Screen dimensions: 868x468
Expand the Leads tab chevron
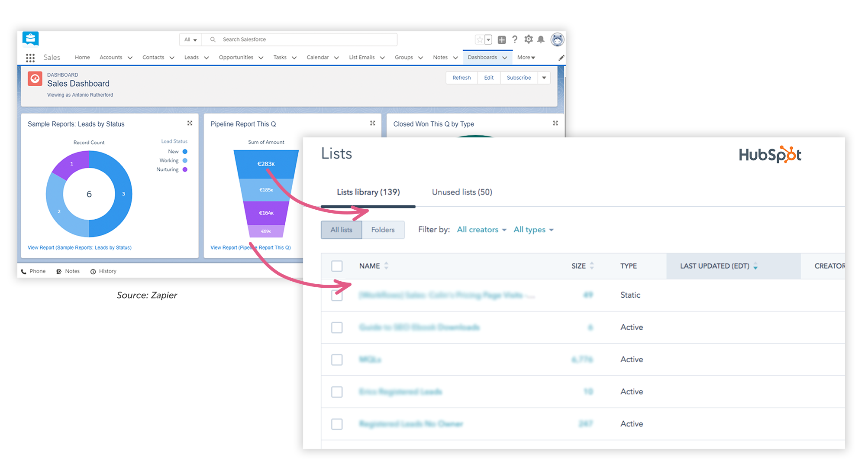coord(207,58)
